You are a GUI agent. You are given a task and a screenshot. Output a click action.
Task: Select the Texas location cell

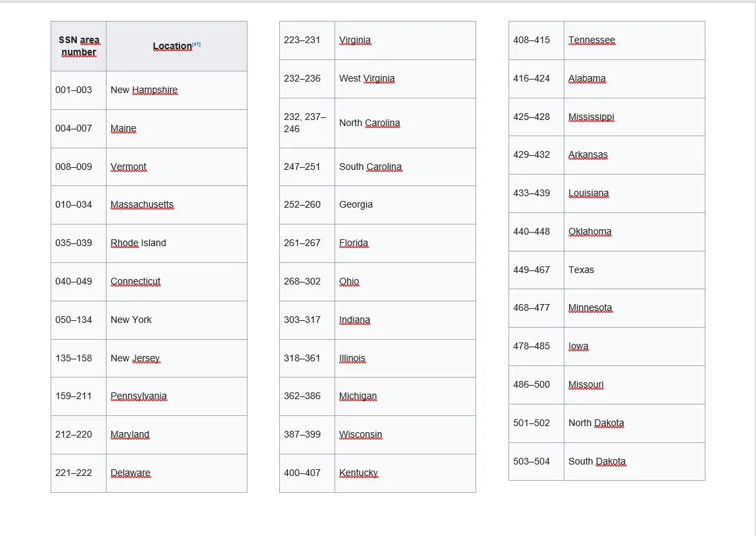click(635, 270)
